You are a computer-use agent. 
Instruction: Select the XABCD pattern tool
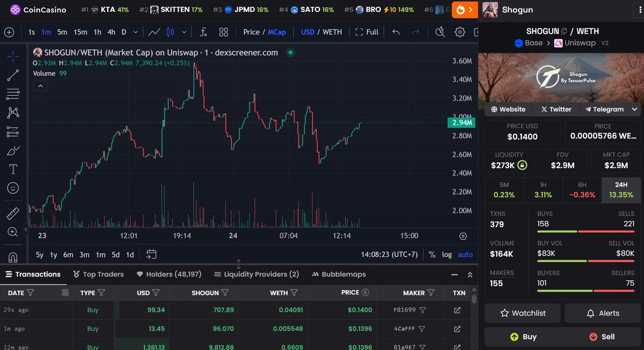point(13,113)
